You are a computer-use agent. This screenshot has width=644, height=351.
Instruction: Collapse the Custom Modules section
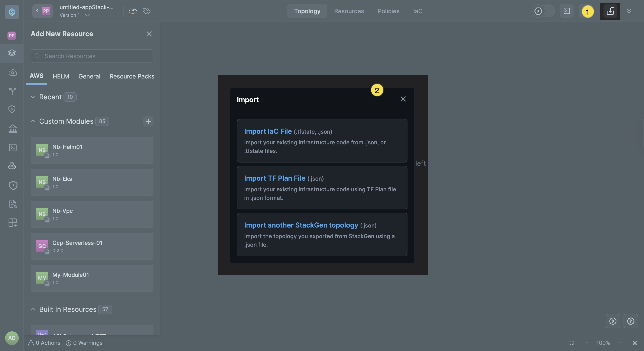tap(33, 121)
